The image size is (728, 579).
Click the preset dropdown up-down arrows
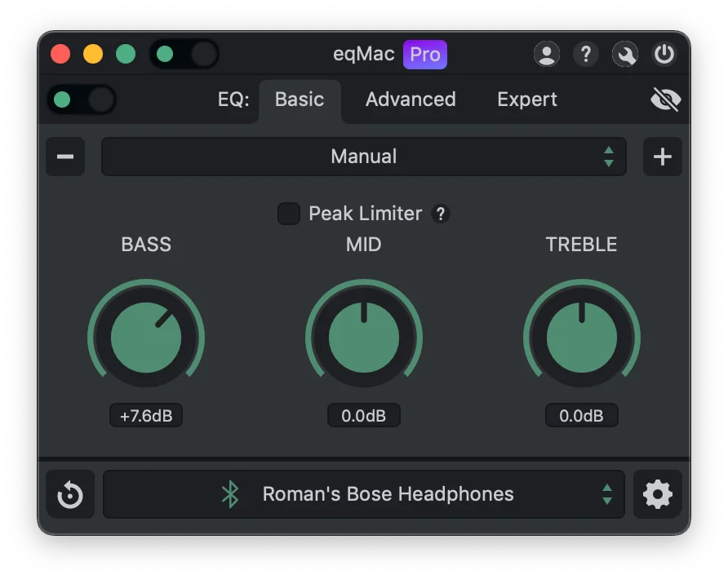pos(609,157)
